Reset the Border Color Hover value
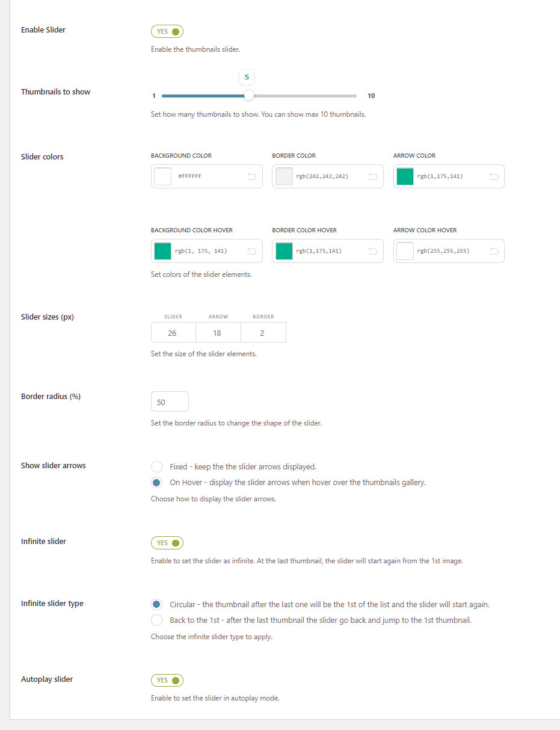Viewport: 560px width, 730px height. coord(372,251)
